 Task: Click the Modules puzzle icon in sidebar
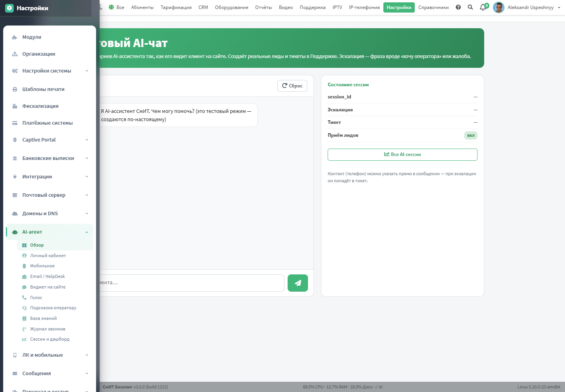(x=15, y=37)
